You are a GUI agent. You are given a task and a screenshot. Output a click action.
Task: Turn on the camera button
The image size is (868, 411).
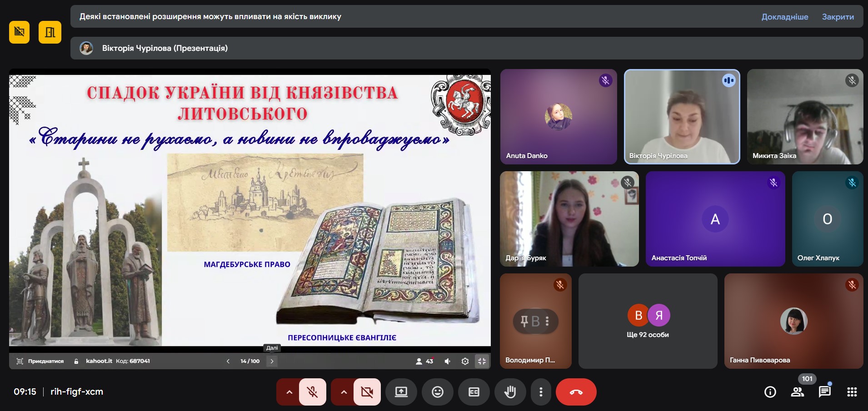367,392
